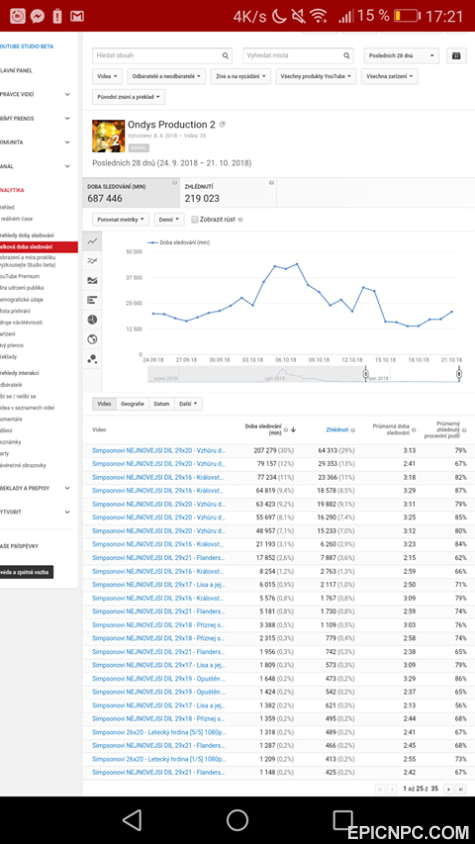Tap Android back navigation button
475x844 pixels.
click(x=132, y=820)
